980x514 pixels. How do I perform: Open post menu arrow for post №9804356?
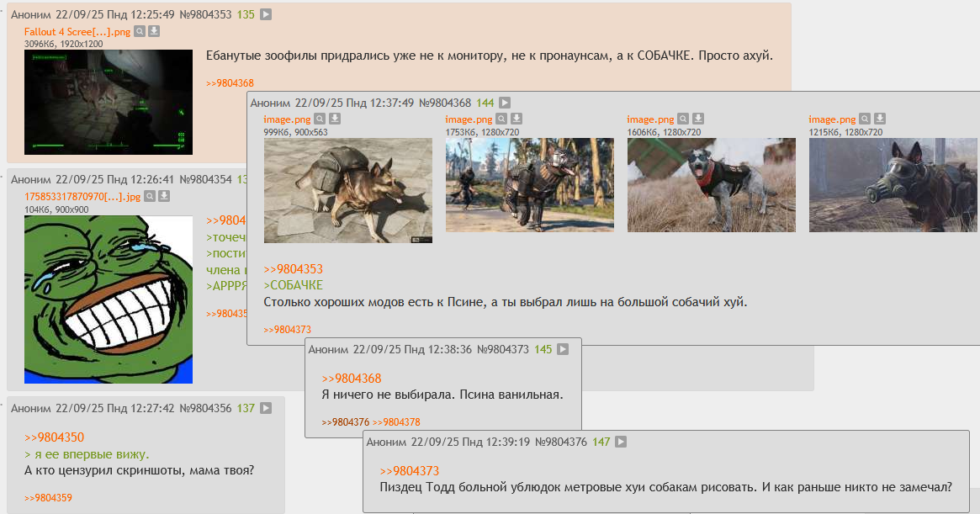[266, 408]
